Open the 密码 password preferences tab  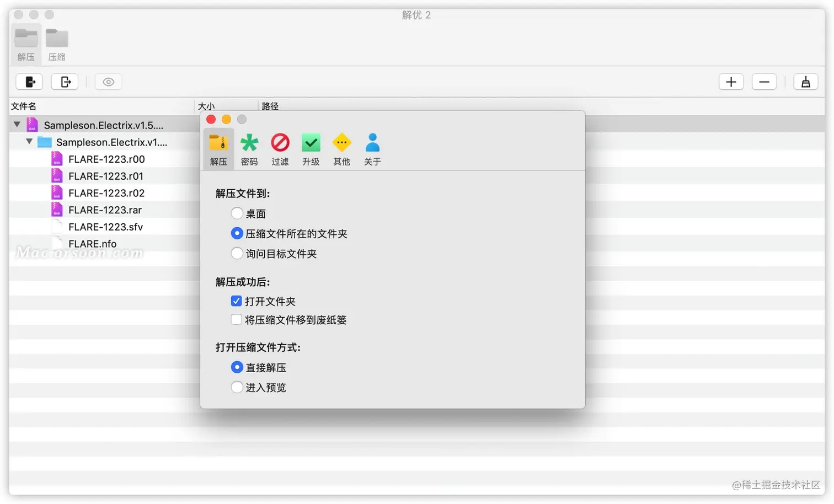[x=249, y=149]
